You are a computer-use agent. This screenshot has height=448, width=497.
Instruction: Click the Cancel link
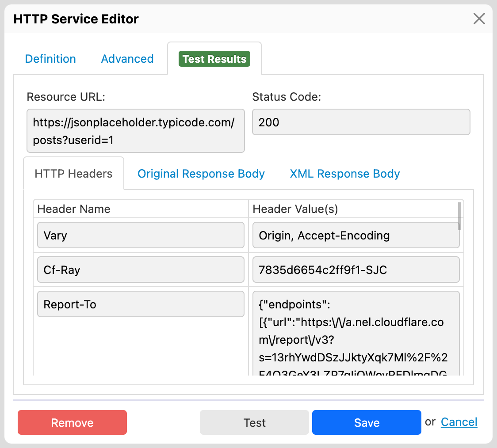[x=459, y=422]
